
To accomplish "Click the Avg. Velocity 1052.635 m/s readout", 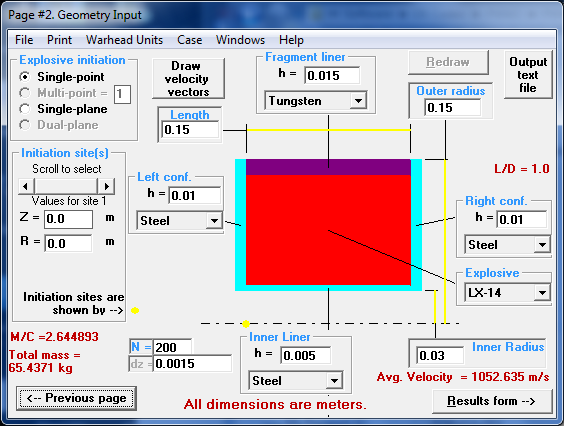I will (463, 377).
